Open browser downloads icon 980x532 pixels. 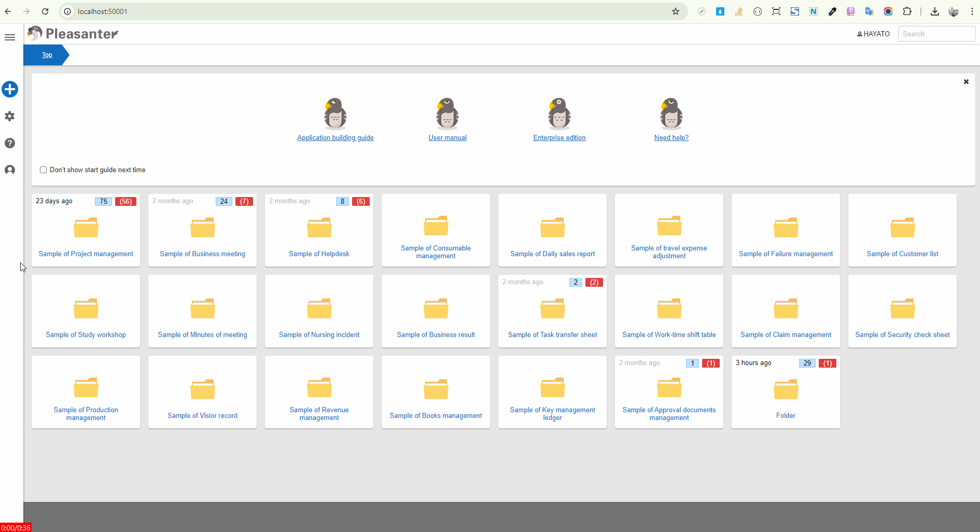click(x=935, y=11)
